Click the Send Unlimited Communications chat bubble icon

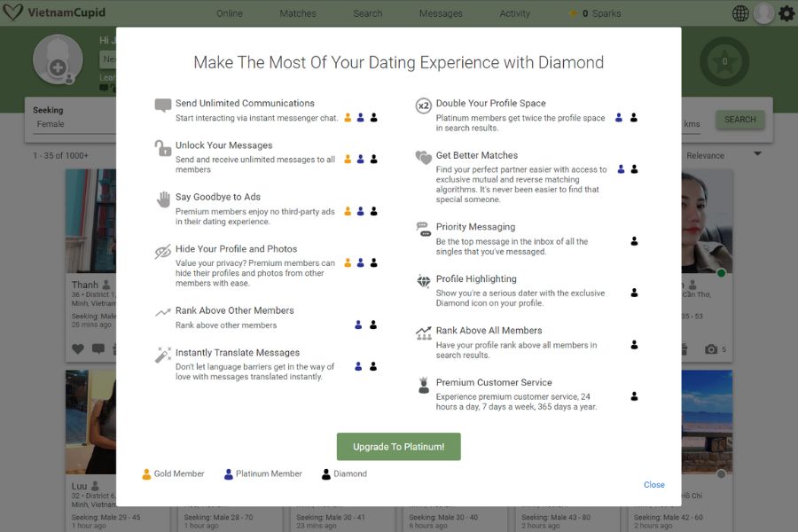[x=162, y=106]
